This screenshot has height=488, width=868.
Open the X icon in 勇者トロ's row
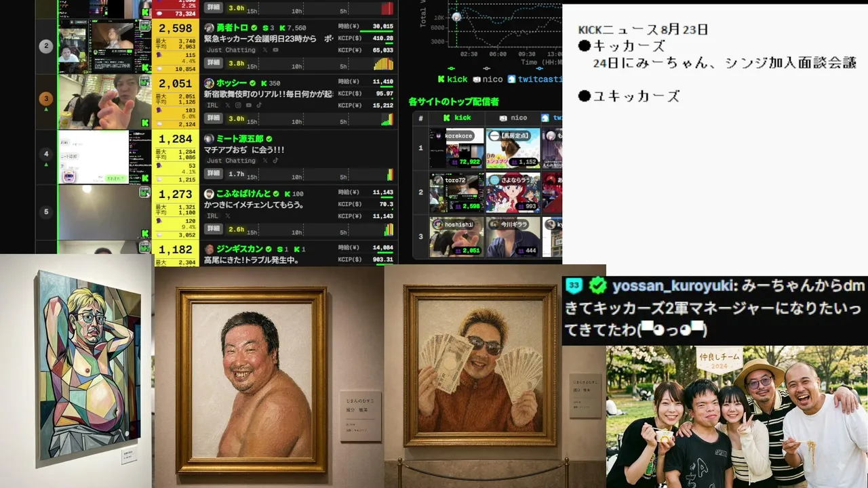(x=264, y=50)
